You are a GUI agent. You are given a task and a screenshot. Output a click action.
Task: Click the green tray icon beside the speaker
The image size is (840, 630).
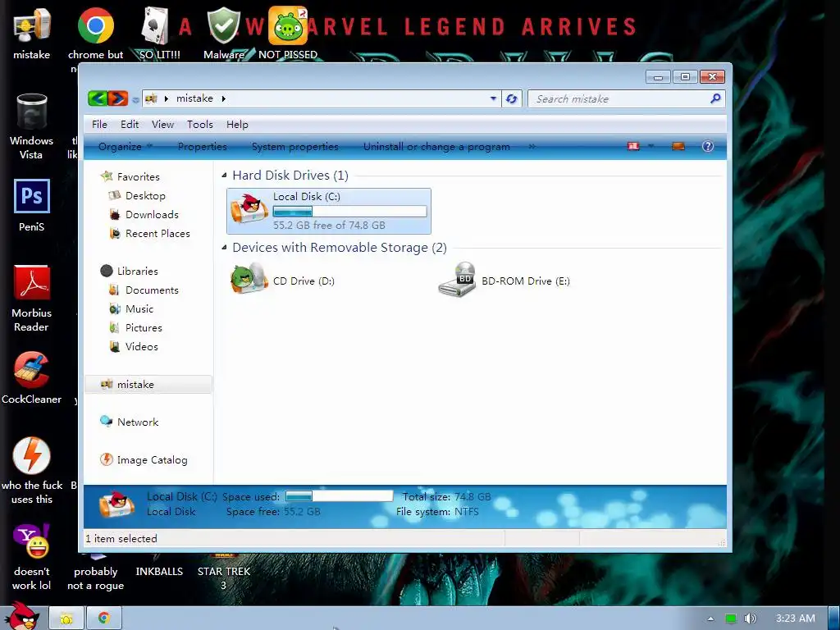731,619
